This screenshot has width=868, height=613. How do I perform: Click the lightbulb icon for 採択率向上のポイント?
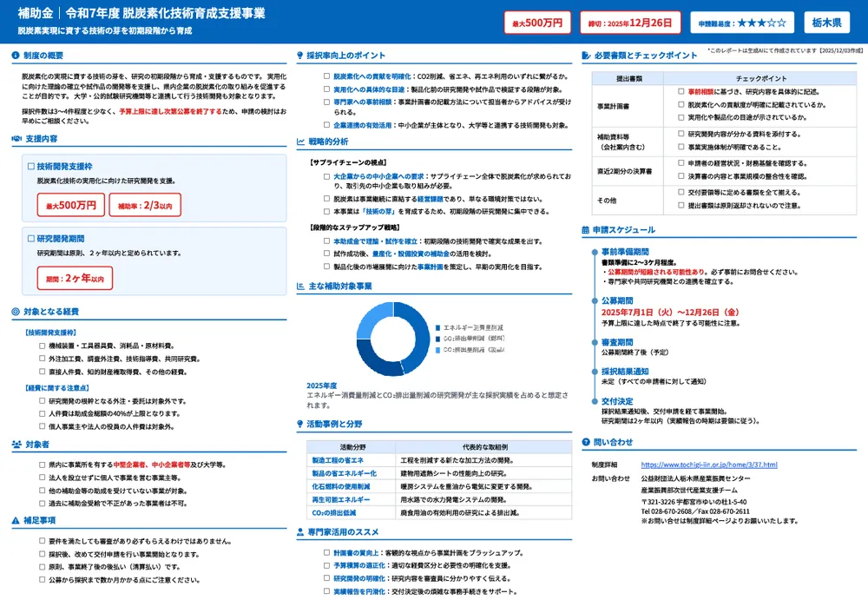coord(299,56)
